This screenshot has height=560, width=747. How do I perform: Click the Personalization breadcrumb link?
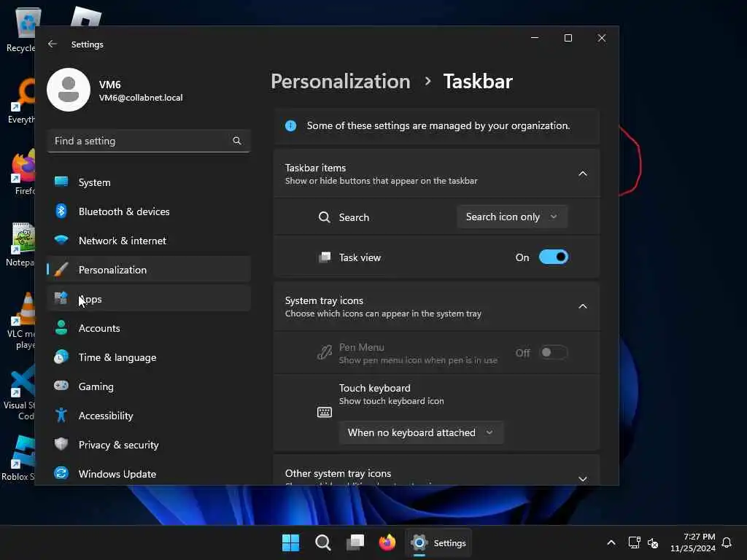341,82
